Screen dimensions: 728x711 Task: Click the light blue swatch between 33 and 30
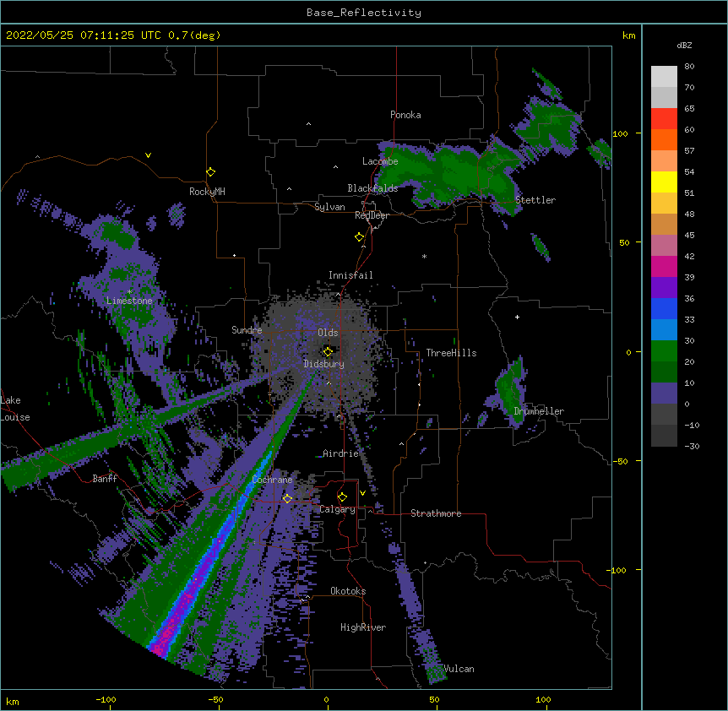[664, 330]
